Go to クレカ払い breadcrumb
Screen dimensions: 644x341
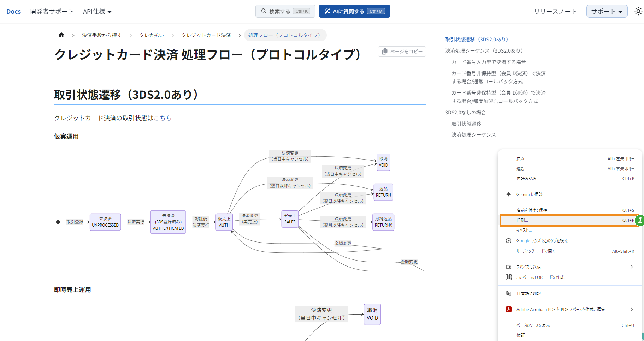click(152, 35)
